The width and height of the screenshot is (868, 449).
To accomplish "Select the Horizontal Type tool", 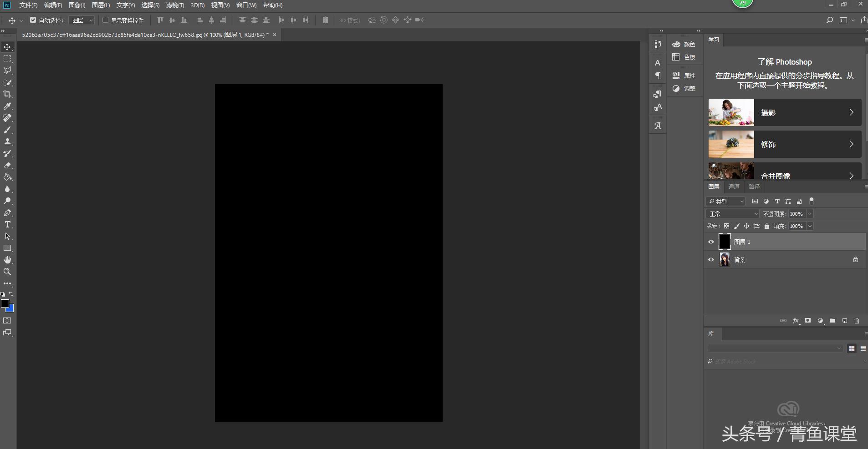I will tap(7, 225).
